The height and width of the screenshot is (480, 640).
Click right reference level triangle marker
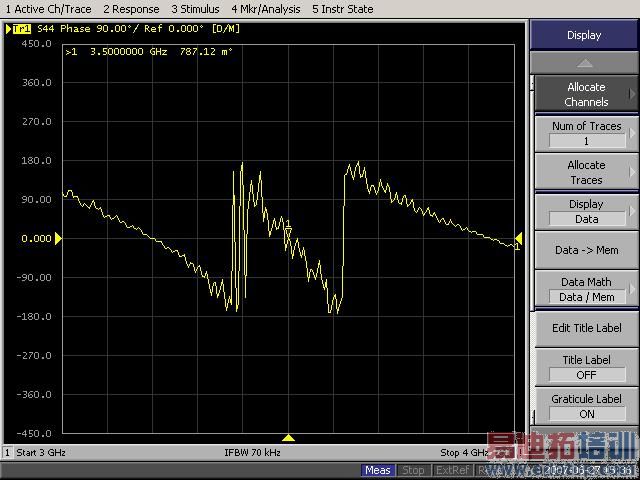(519, 238)
